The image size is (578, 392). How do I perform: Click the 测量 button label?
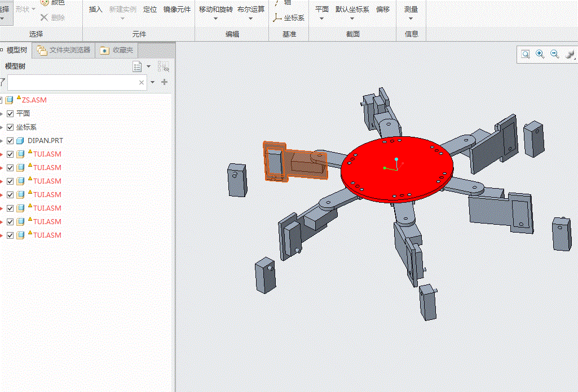[411, 9]
